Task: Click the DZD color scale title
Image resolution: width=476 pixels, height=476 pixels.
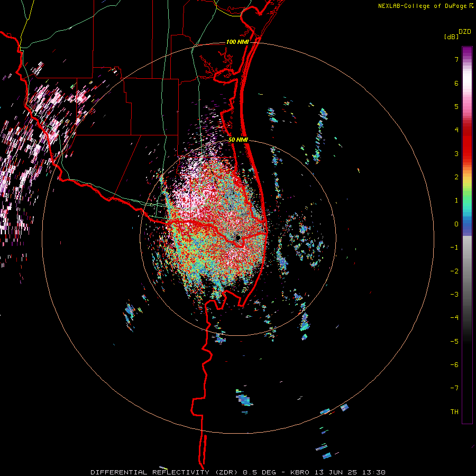Action: click(x=465, y=32)
